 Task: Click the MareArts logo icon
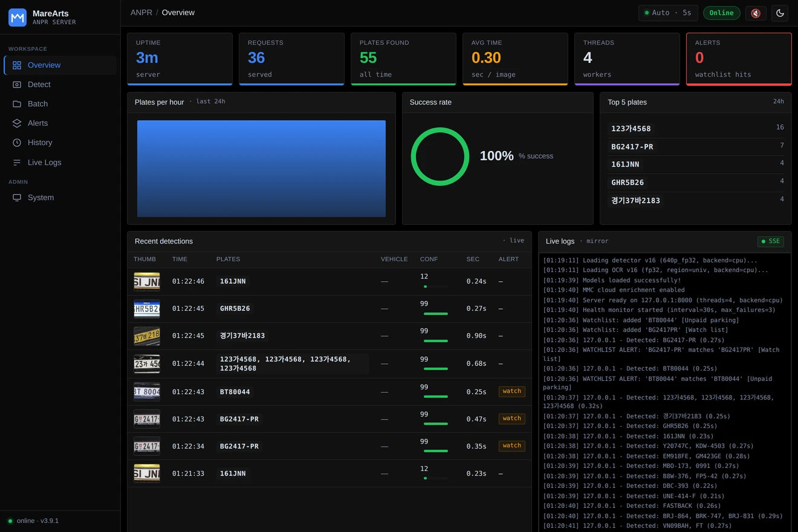click(x=18, y=18)
